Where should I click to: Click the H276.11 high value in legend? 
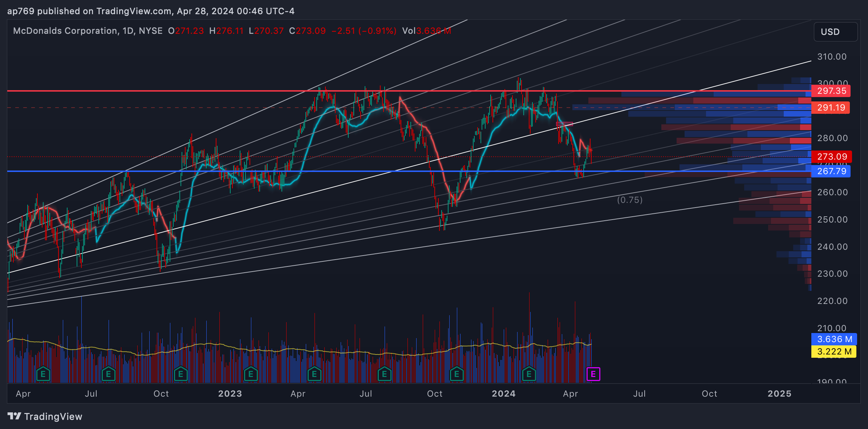click(226, 31)
